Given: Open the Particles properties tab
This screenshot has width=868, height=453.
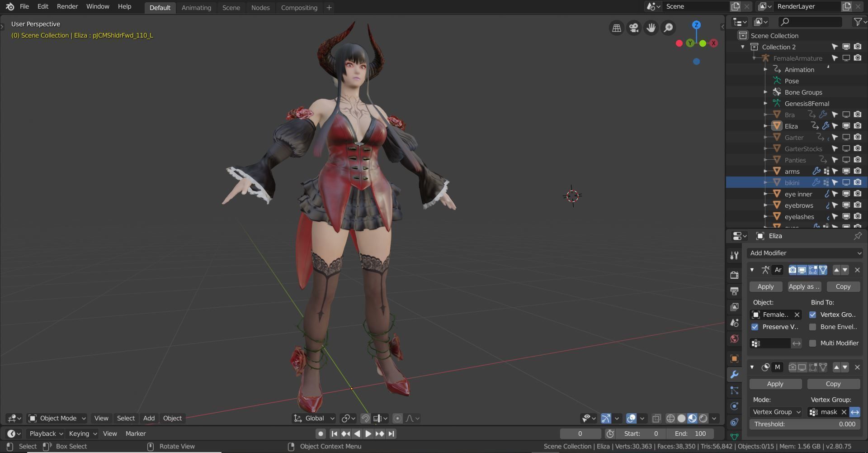Looking at the screenshot, I should tap(734, 390).
